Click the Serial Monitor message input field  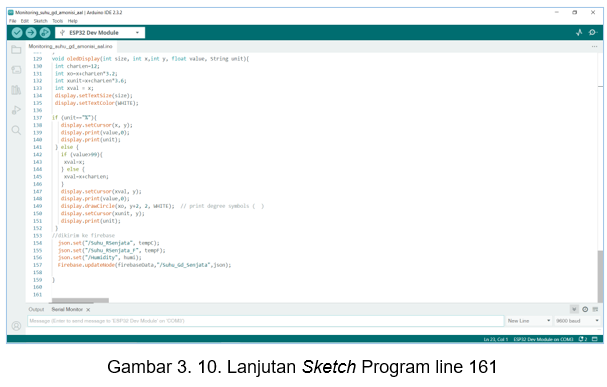point(266,321)
